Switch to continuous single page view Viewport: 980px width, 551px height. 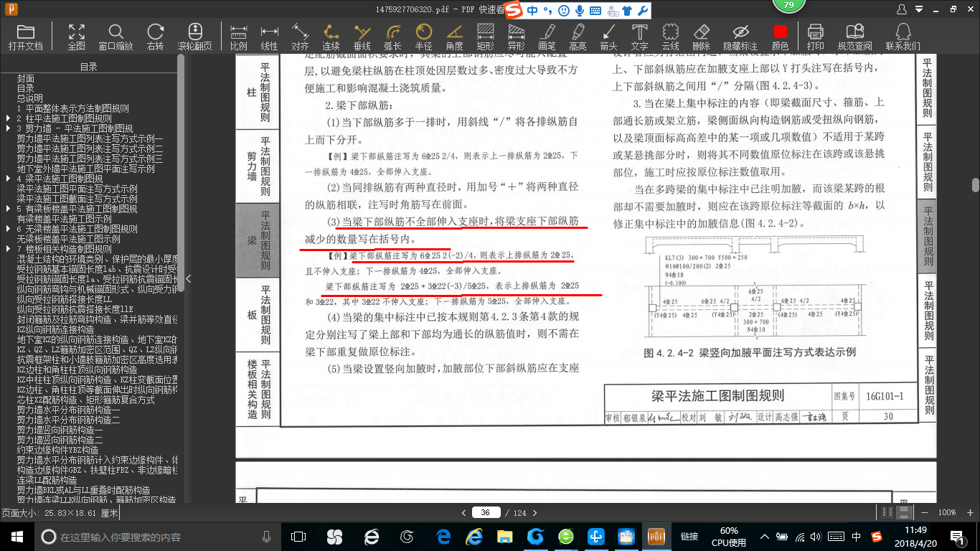point(905,512)
